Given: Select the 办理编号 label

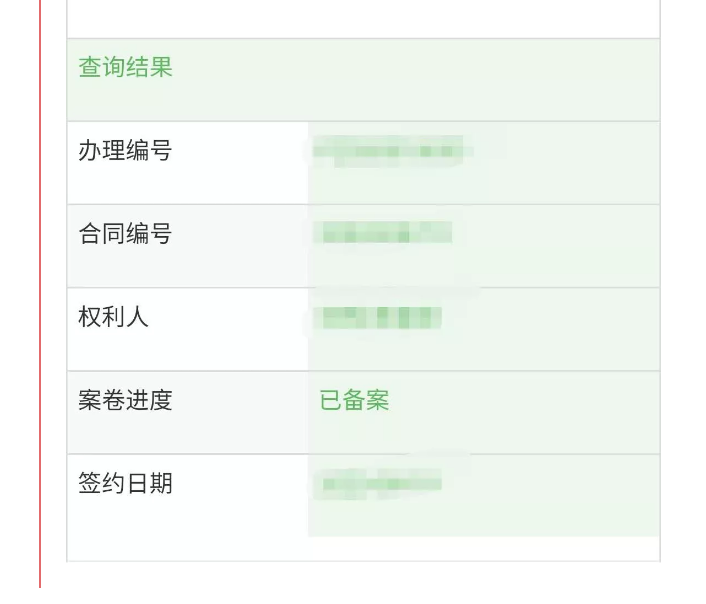Looking at the screenshot, I should click(125, 150).
